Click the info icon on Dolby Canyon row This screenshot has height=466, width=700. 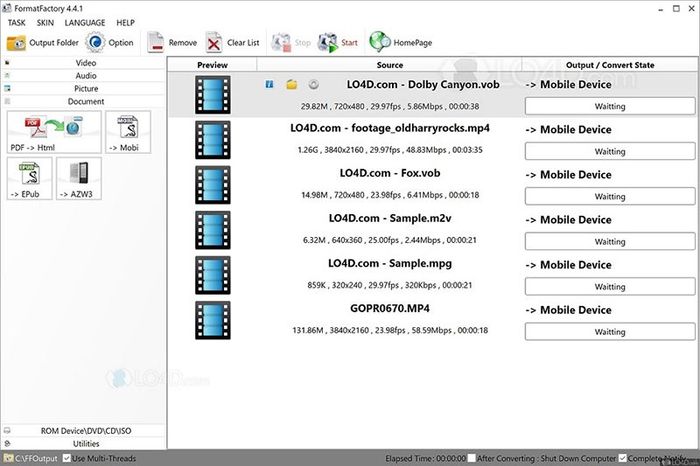(269, 84)
